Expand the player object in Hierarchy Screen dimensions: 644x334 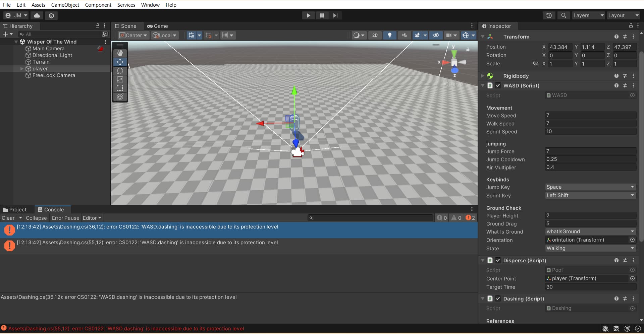(x=22, y=69)
